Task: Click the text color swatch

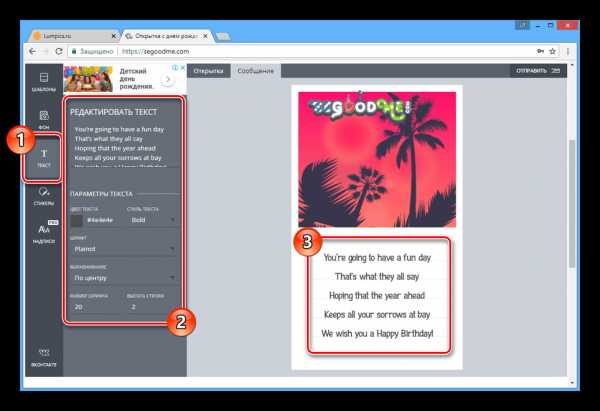Action: tap(76, 220)
